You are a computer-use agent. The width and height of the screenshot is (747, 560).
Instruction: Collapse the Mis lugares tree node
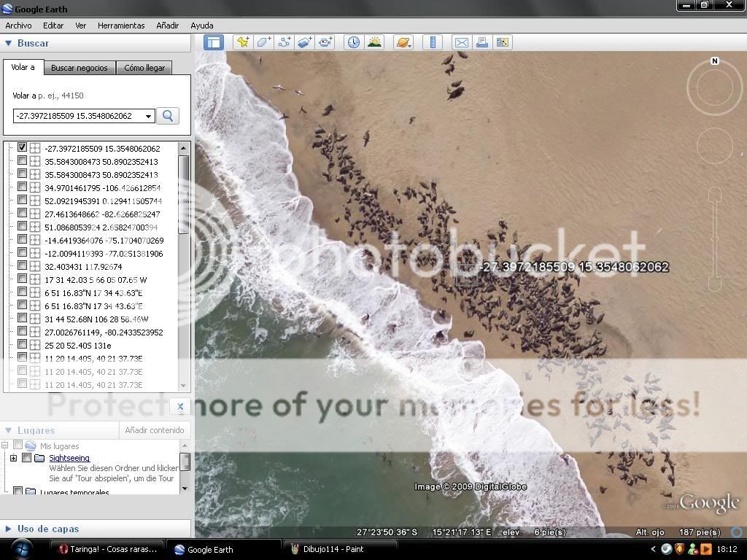[5, 446]
